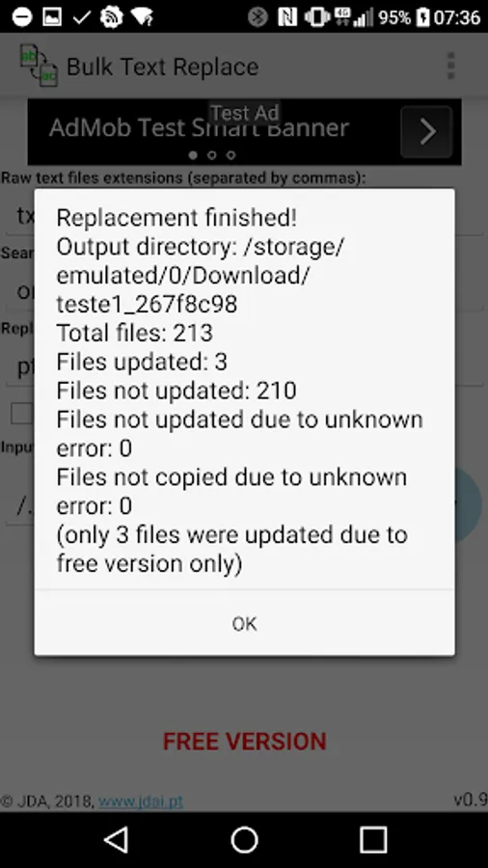
Task: Tap the Bulk Text Replace title
Action: 163,67
